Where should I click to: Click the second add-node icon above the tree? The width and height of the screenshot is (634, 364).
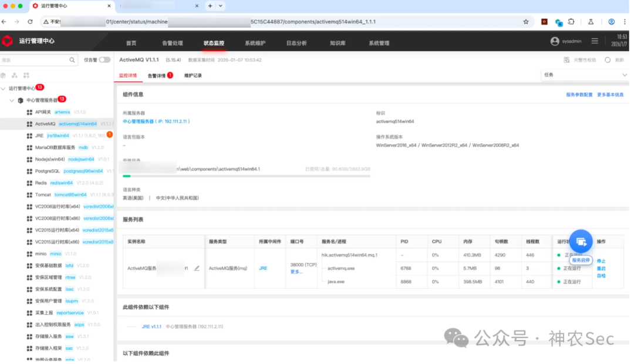point(15,76)
